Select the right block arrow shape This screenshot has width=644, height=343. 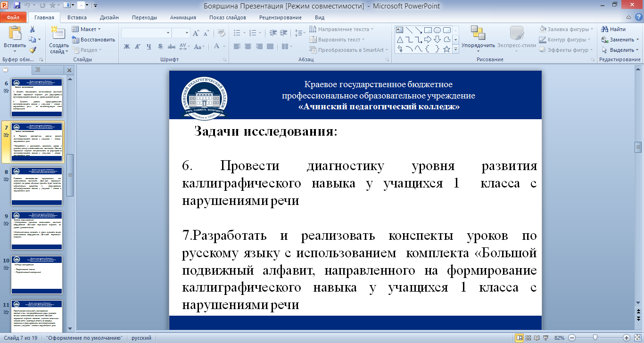point(428,39)
